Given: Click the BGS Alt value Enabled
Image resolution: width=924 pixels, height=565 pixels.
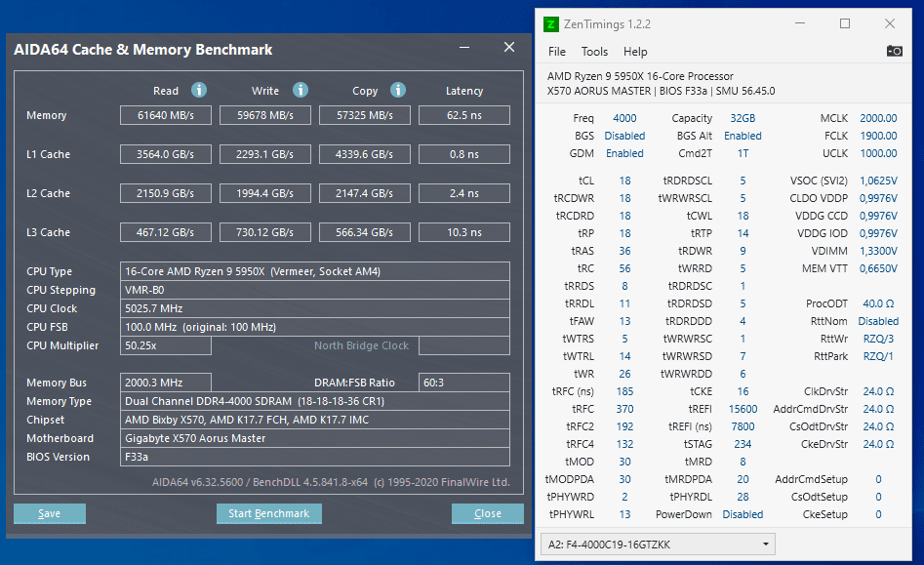Looking at the screenshot, I should [743, 136].
